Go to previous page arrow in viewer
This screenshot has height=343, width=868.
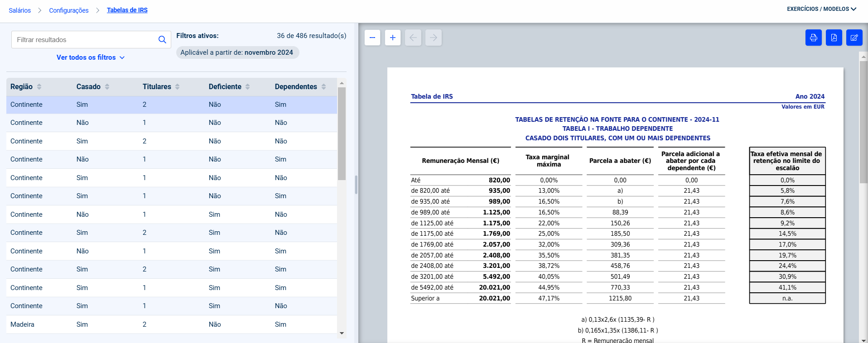click(413, 38)
